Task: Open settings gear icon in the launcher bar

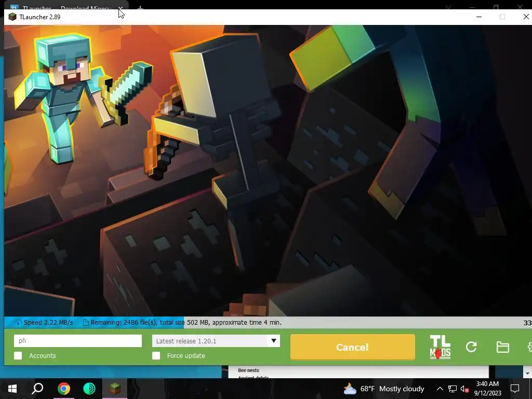Action: (x=529, y=347)
